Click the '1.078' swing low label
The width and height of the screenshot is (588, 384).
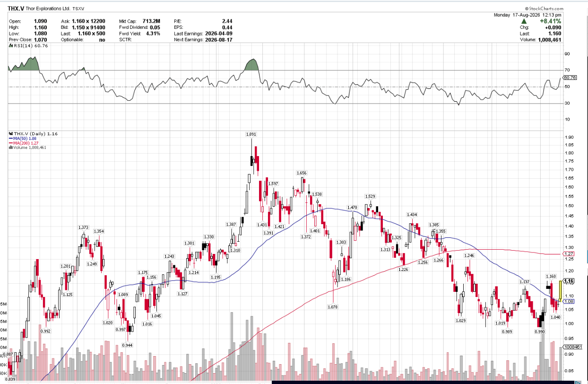coord(332,307)
